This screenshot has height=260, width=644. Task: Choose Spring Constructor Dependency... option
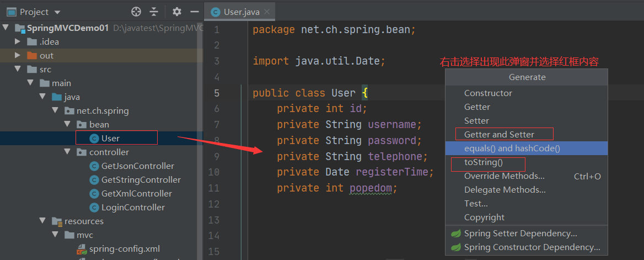click(x=526, y=247)
